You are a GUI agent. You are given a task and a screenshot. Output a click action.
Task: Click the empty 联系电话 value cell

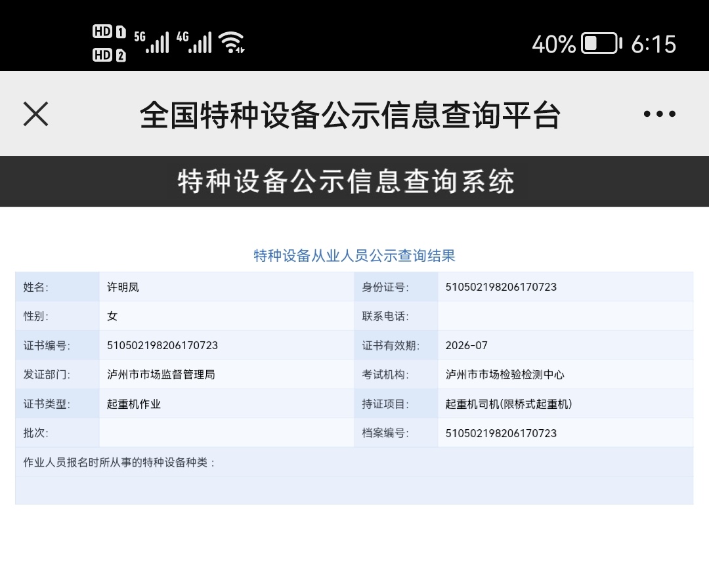coord(565,316)
